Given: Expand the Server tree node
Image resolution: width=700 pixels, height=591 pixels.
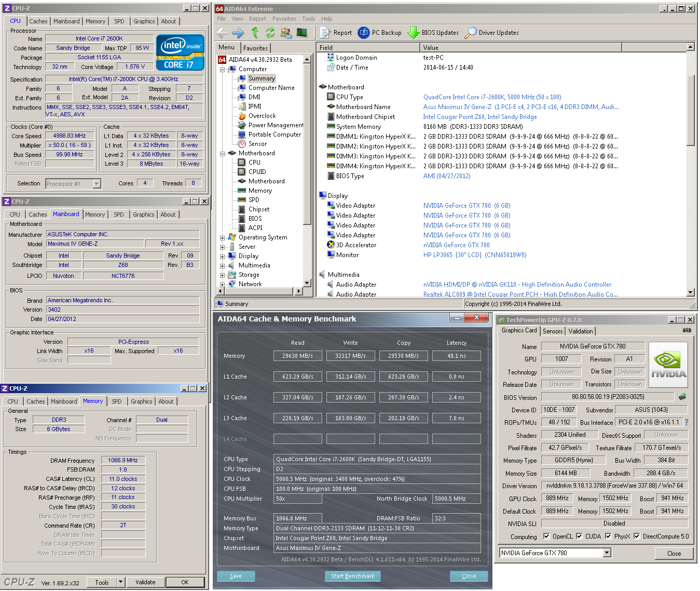Looking at the screenshot, I should point(223,247).
